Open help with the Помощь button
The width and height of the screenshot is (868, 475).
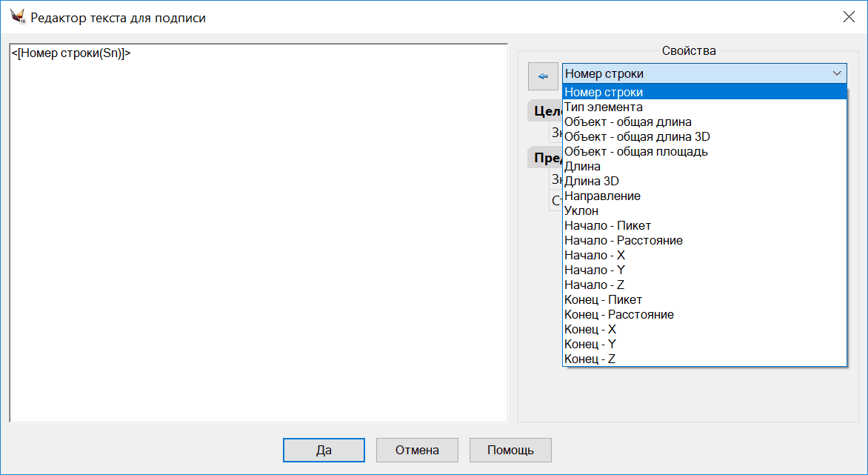click(x=510, y=450)
